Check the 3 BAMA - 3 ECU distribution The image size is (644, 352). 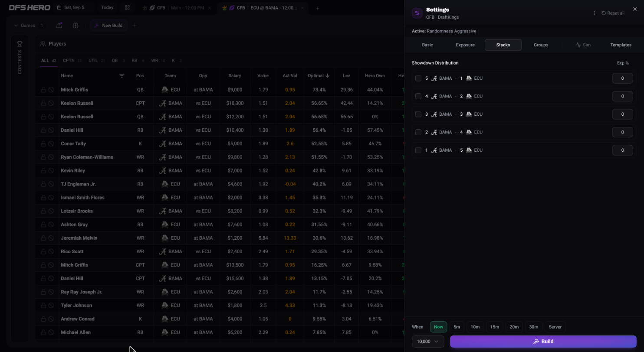(x=418, y=114)
